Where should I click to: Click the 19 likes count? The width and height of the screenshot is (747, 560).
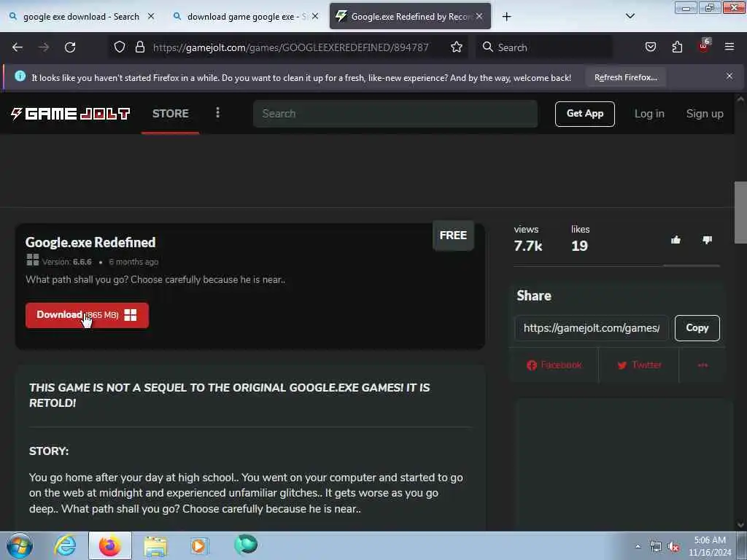pyautogui.click(x=579, y=246)
